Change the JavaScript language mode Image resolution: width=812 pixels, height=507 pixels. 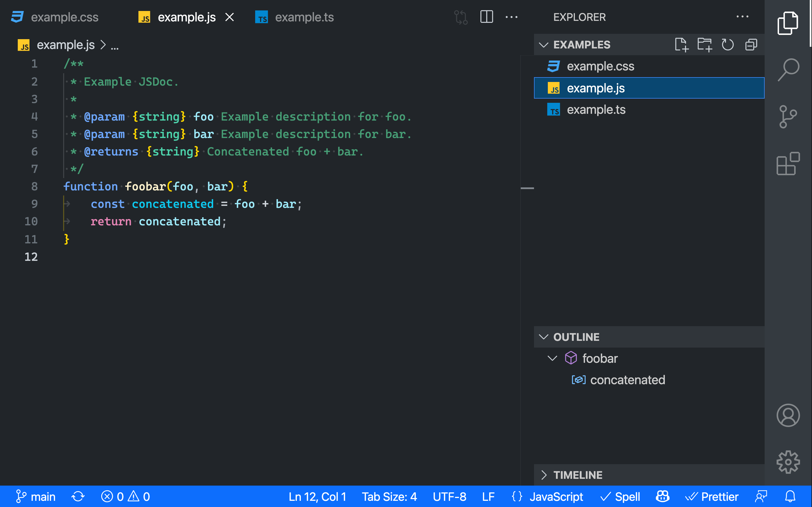(556, 497)
